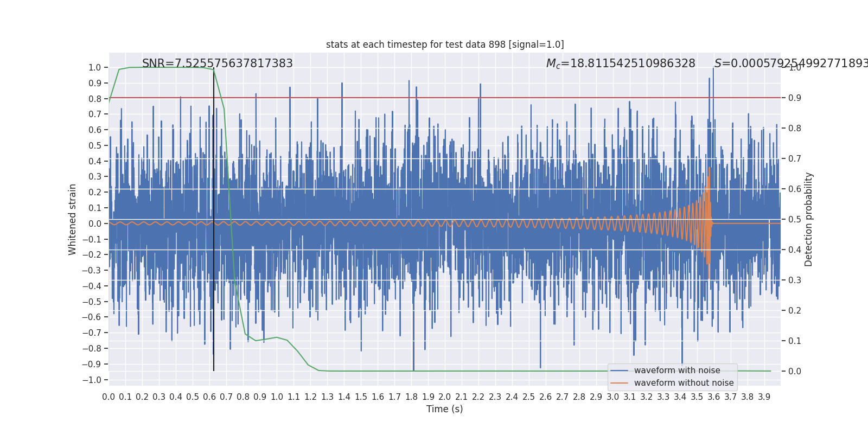This screenshot has height=434, width=868.
Task: Click the chirp mass Mc=18.81 annotation
Action: 621,63
